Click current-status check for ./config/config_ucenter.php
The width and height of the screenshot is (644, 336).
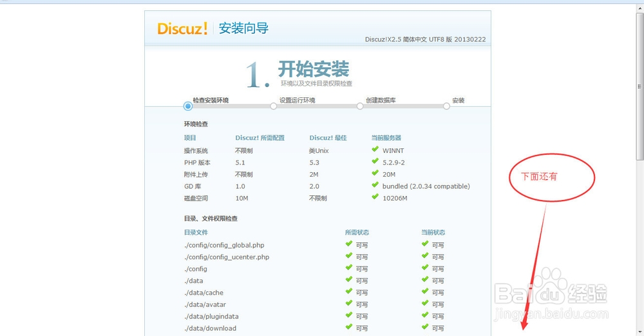(425, 256)
